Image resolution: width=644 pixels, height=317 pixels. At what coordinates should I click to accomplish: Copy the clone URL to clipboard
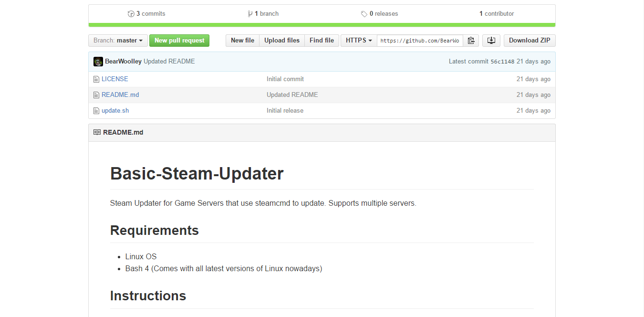[x=471, y=41]
